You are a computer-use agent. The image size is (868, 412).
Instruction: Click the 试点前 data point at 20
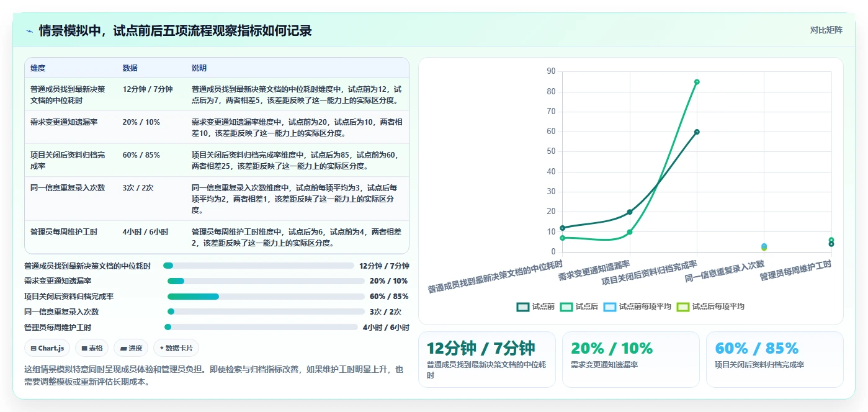[630, 212]
